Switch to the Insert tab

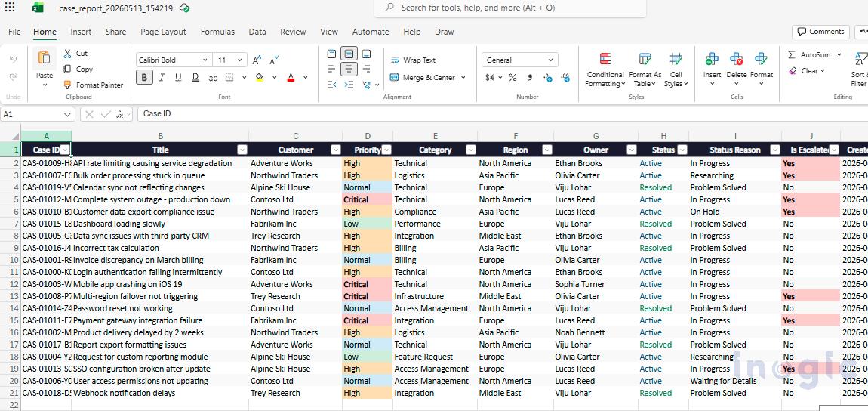pos(81,32)
